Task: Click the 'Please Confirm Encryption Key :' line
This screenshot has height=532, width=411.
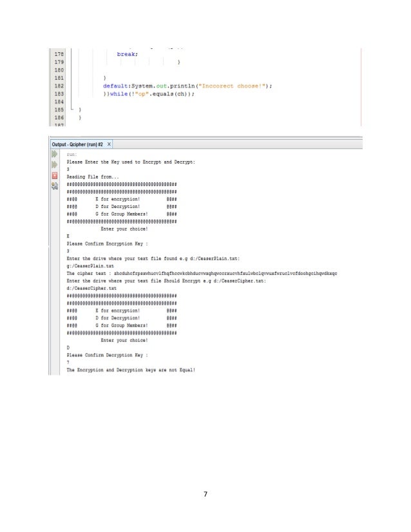Action: pos(107,243)
